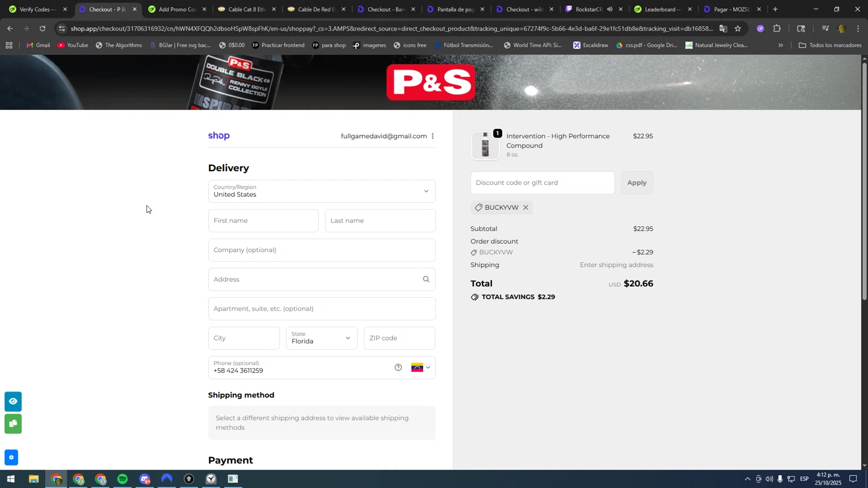Expand the State dropdown showing Florida
The image size is (868, 488).
click(322, 338)
